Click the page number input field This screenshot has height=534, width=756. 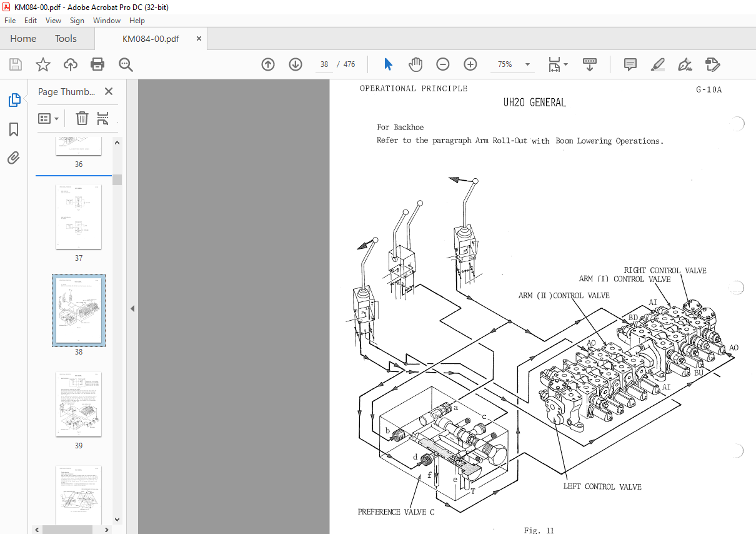[324, 64]
